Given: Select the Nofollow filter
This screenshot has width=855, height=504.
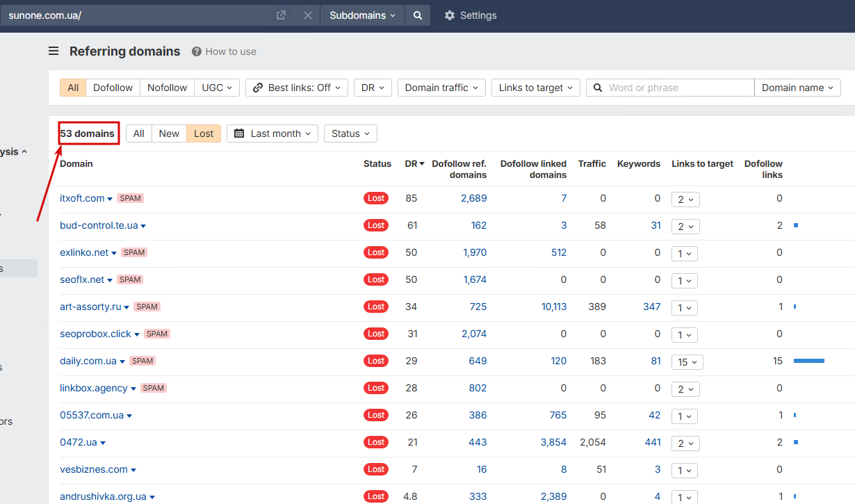Looking at the screenshot, I should tap(167, 88).
